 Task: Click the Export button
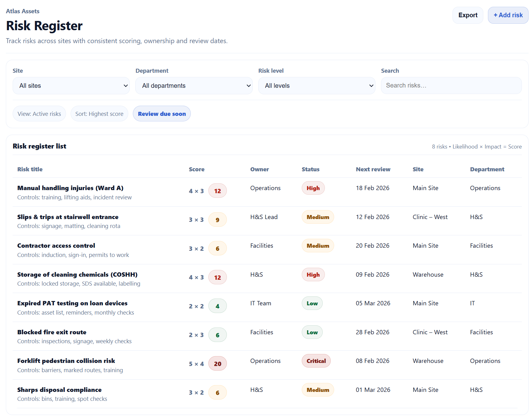click(468, 15)
